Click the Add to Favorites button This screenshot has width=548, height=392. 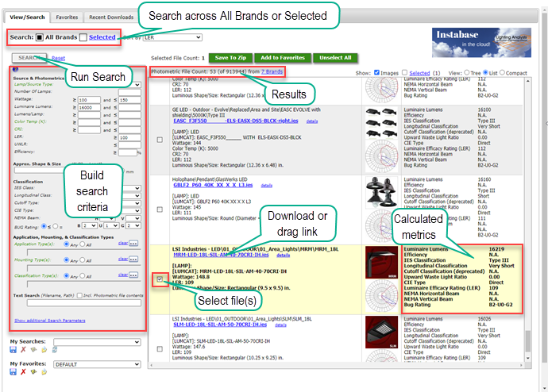pos(283,58)
